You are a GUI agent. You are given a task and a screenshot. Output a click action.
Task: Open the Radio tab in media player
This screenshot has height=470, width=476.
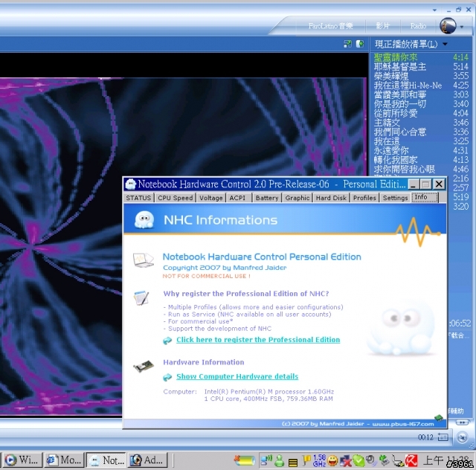click(x=418, y=26)
